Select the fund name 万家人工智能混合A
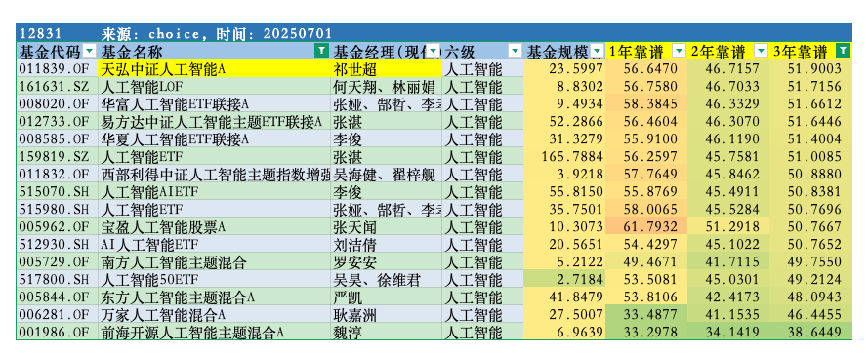The height and width of the screenshot is (356, 868). pos(215,314)
